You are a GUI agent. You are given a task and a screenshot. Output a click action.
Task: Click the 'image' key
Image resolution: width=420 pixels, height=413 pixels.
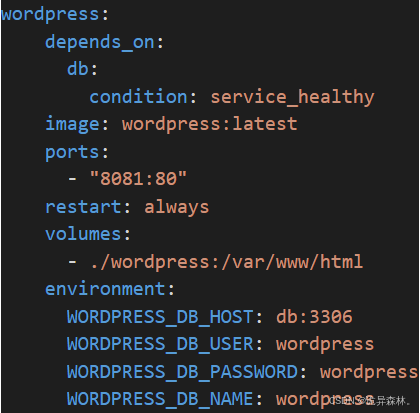tap(72, 125)
